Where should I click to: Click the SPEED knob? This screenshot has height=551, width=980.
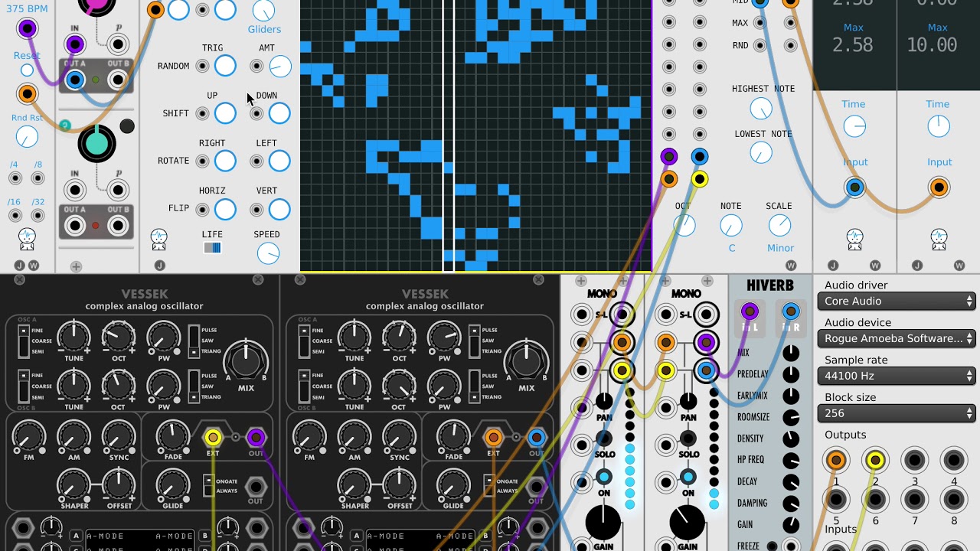pos(268,253)
